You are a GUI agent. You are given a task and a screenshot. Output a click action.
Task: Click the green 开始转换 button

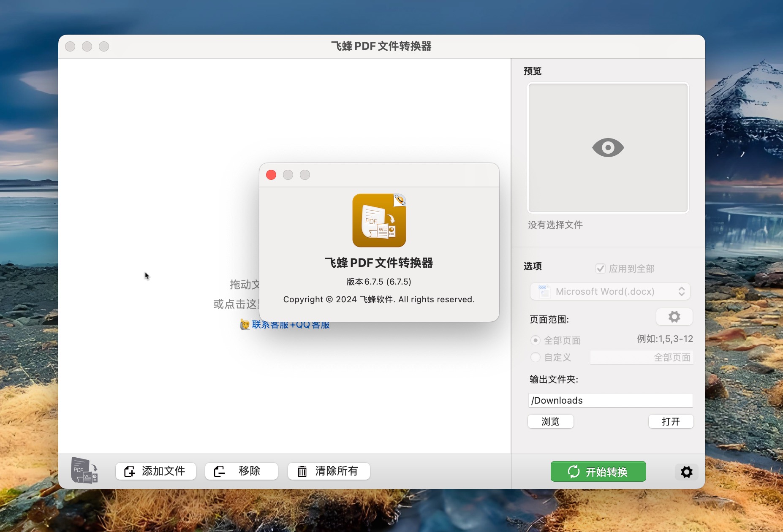coord(598,472)
